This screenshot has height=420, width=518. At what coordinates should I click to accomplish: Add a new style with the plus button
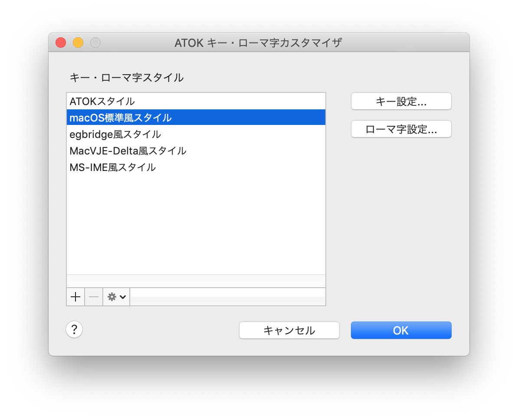(75, 297)
